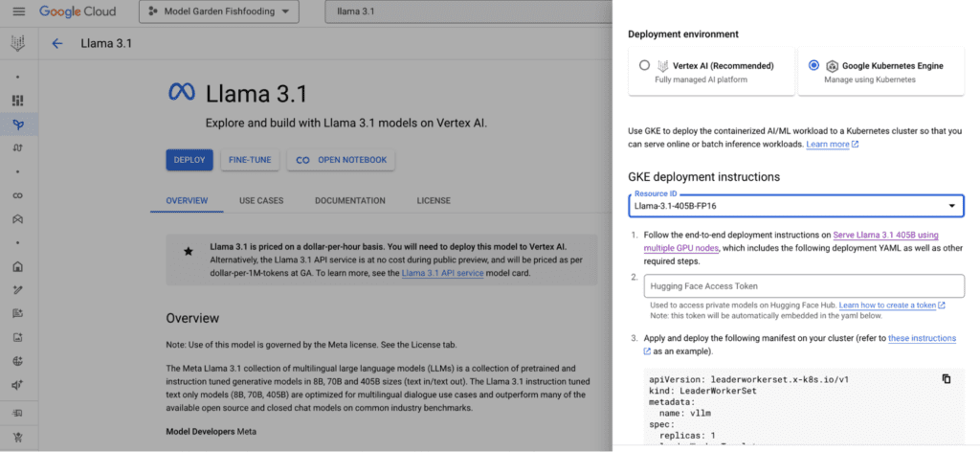Click the blue Deploy button
The width and height of the screenshot is (980, 452).
point(189,160)
